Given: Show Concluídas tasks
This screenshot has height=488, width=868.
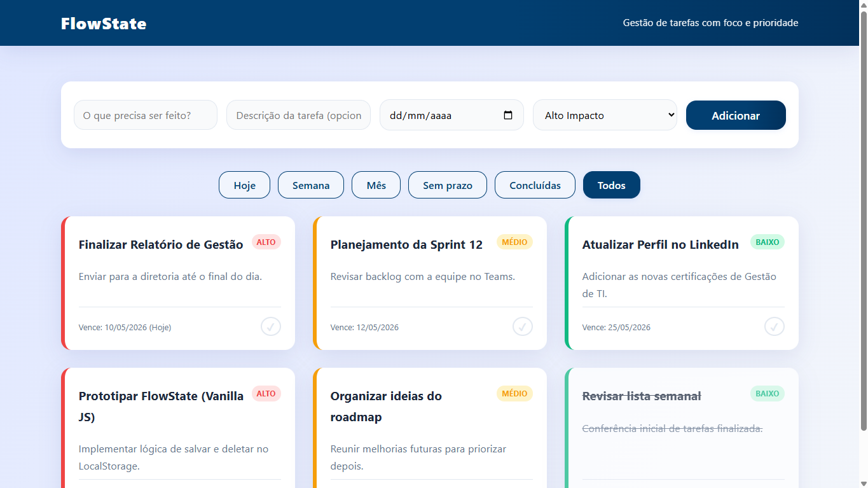Looking at the screenshot, I should click(535, 185).
